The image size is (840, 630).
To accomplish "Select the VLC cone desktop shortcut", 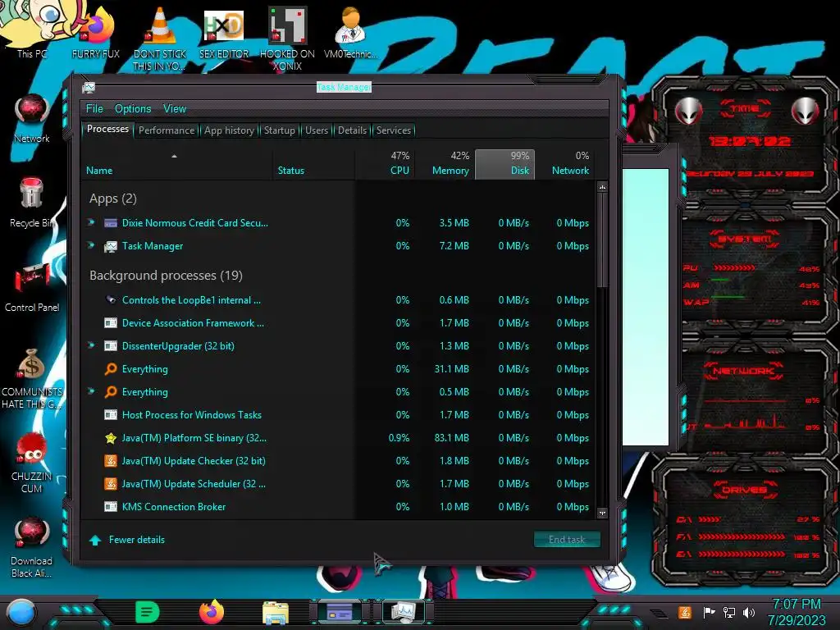I will pos(160,39).
